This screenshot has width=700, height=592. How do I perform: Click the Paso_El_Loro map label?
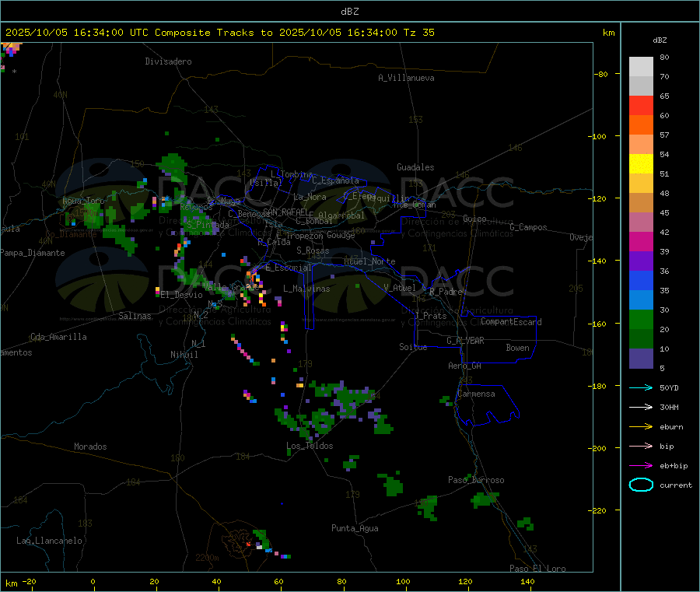click(537, 569)
